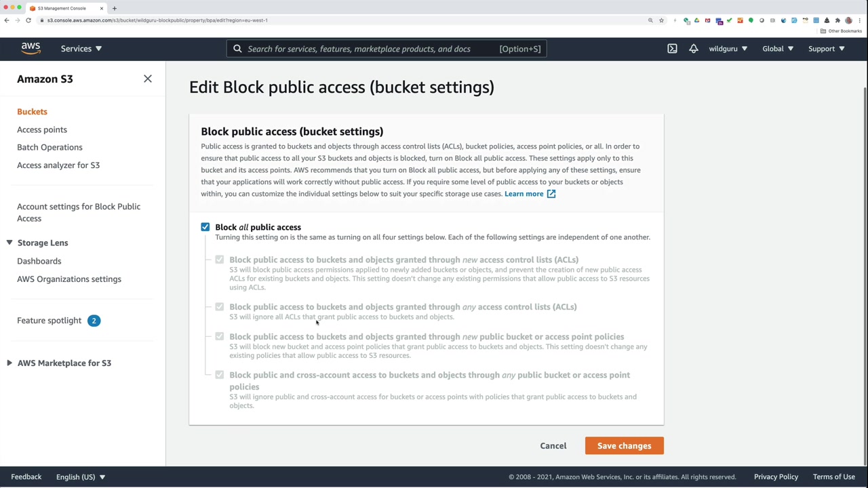
Task: Click the AWS logo home icon
Action: (31, 48)
